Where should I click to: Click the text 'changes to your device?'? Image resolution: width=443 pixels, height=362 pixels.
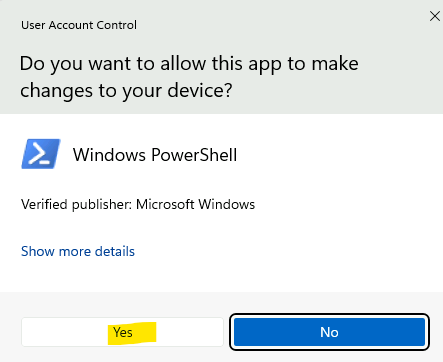tap(126, 91)
